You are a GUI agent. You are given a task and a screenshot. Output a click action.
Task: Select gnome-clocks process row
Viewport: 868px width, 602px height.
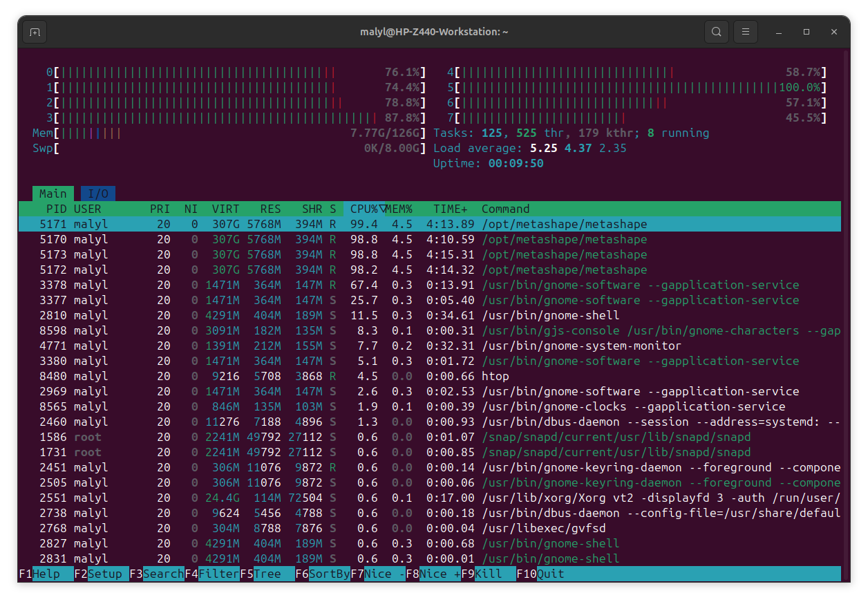430,406
